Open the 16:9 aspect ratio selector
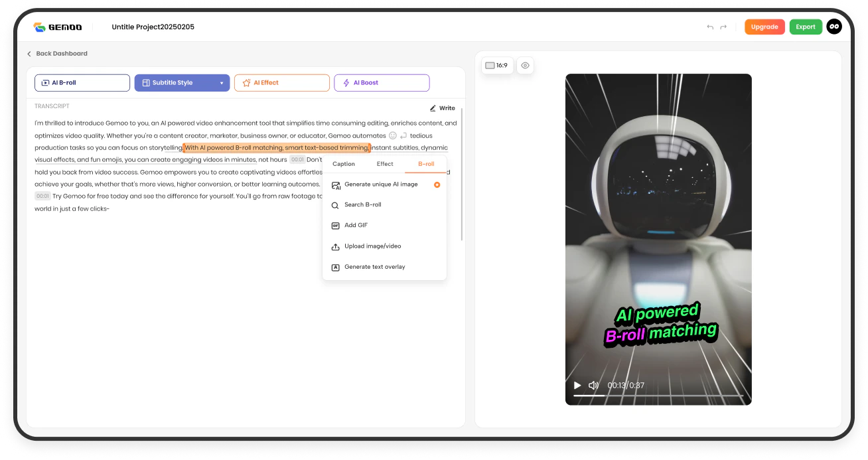 [x=497, y=65]
